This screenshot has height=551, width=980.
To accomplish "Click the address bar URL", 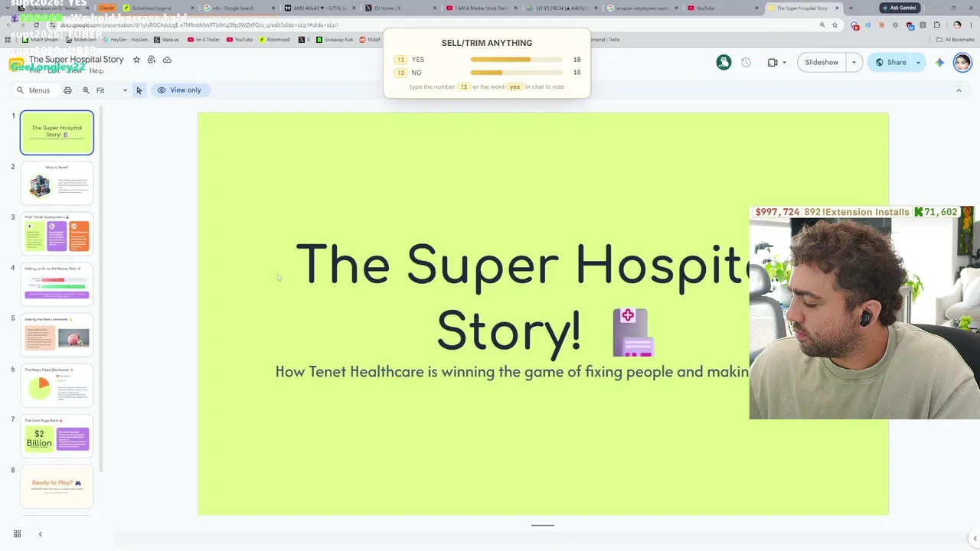I will point(199,25).
